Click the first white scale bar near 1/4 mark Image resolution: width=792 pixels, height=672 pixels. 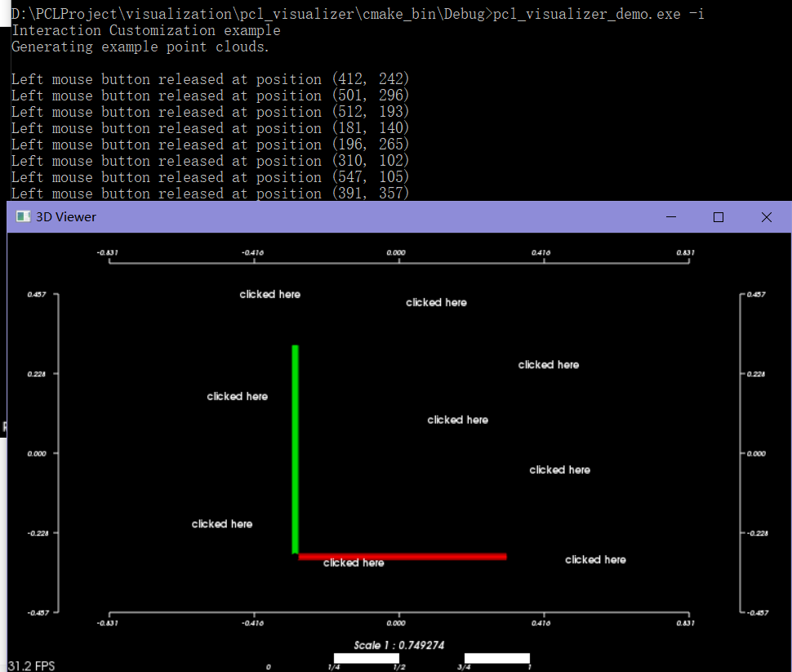click(x=365, y=658)
